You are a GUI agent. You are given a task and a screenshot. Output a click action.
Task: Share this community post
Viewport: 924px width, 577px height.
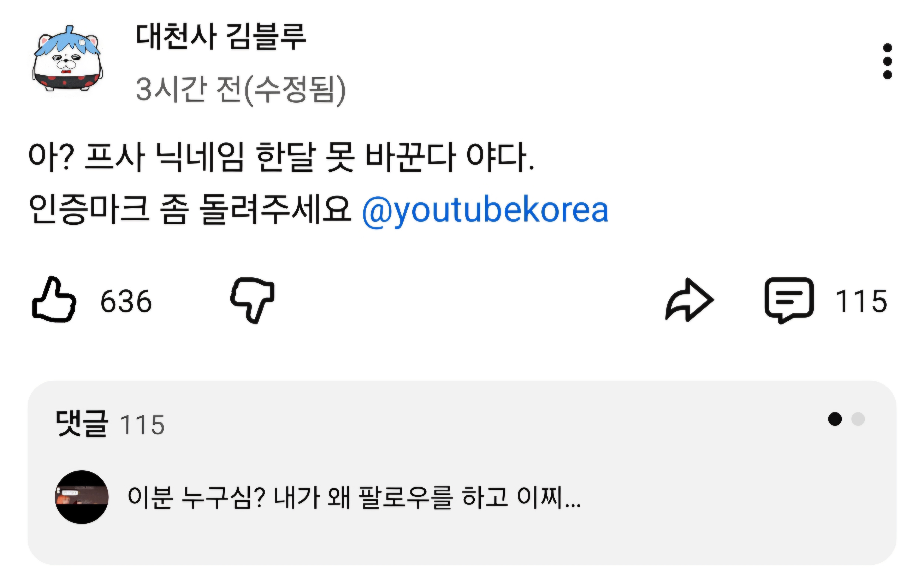pos(689,300)
